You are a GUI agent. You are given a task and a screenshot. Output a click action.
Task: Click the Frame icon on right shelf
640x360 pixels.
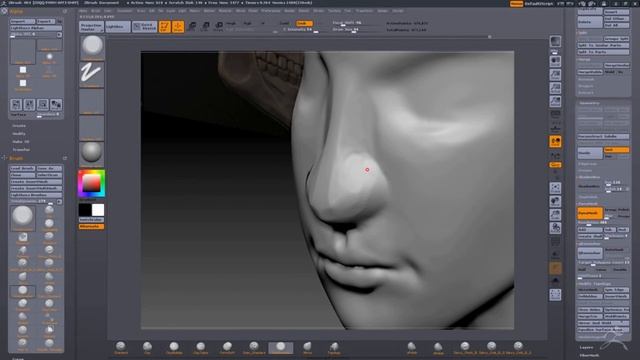click(555, 188)
